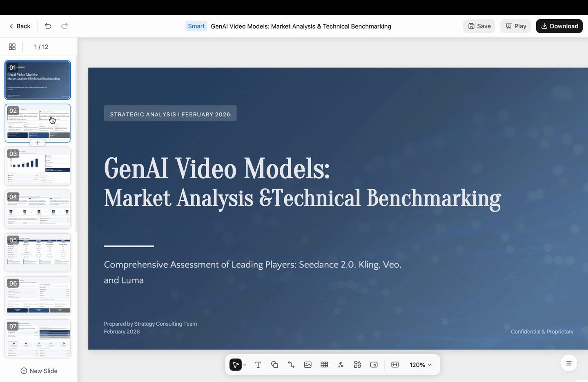Add a New Slide

[39, 371]
